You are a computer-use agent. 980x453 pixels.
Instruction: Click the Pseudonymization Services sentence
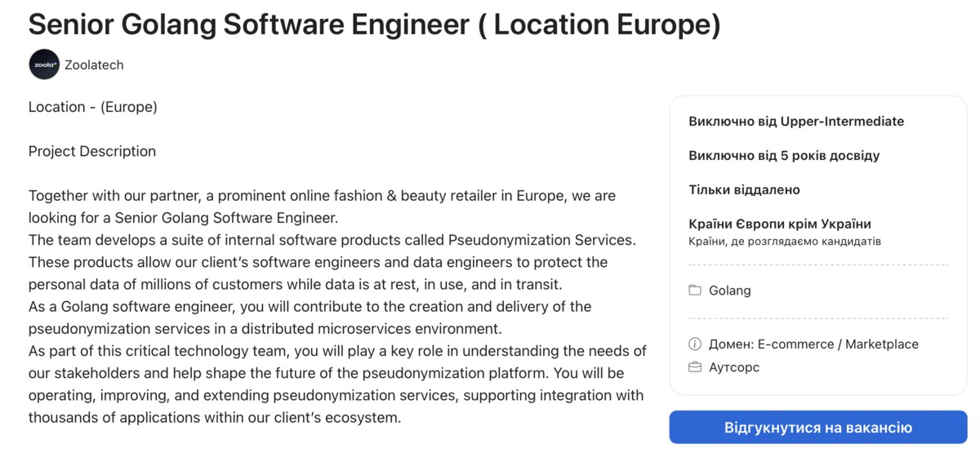coord(332,240)
